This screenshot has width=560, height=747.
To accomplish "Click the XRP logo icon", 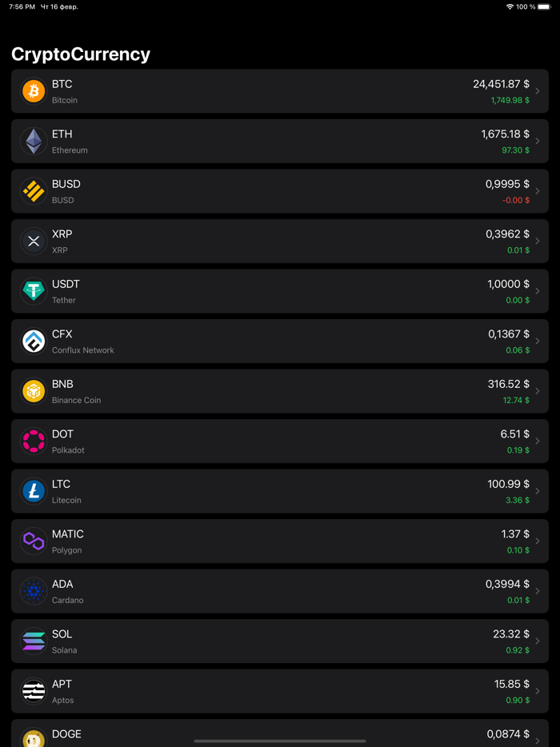I will click(x=32, y=241).
